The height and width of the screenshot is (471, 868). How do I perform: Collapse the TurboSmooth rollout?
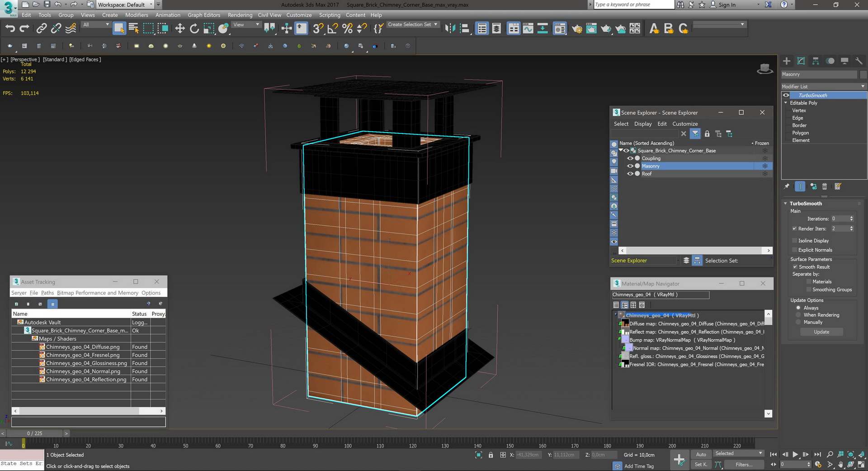[786, 204]
